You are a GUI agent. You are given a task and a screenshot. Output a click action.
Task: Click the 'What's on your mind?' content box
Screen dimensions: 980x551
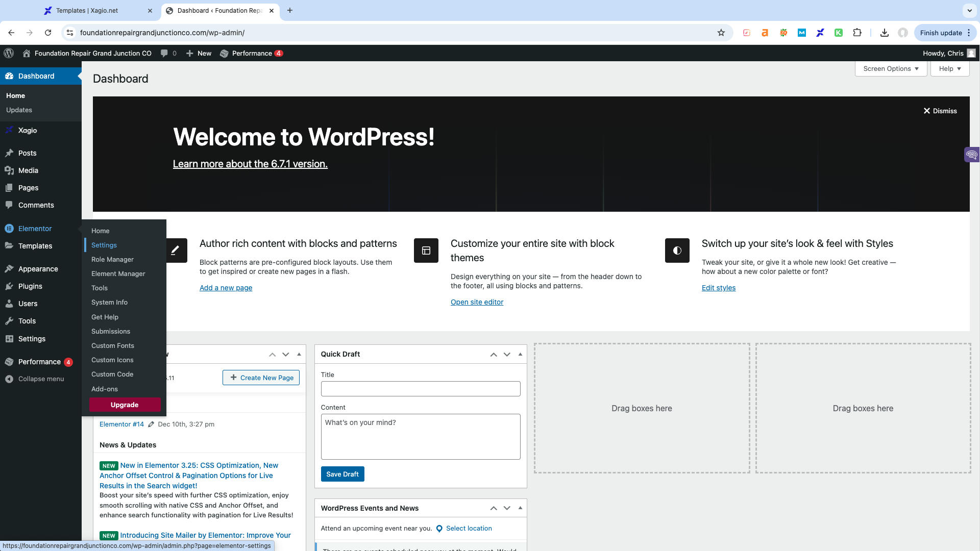[421, 437]
